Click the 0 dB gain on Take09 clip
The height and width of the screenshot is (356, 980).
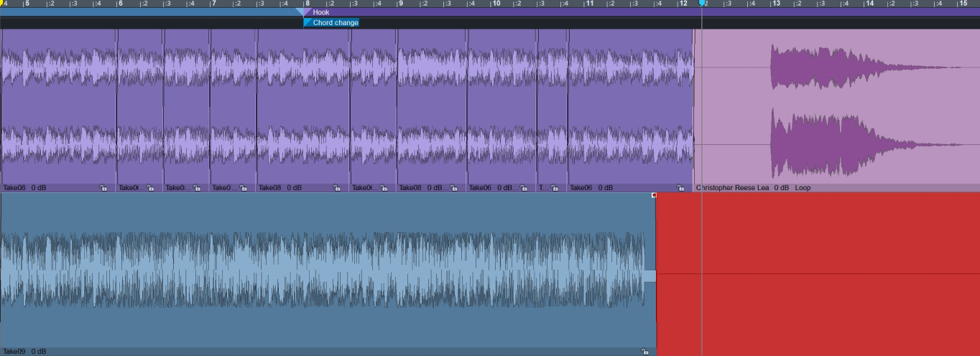tap(39, 352)
